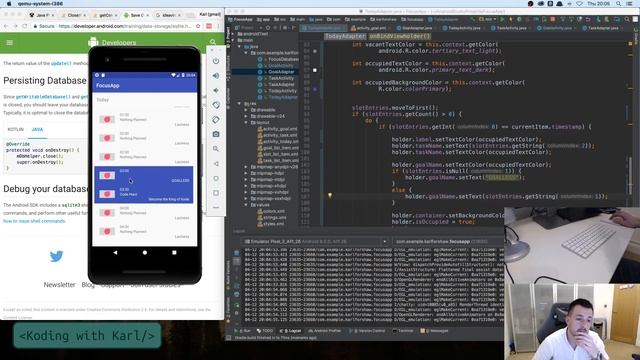Collapse the values folder in the project tree
This screenshot has height=360, width=640.
246,205
